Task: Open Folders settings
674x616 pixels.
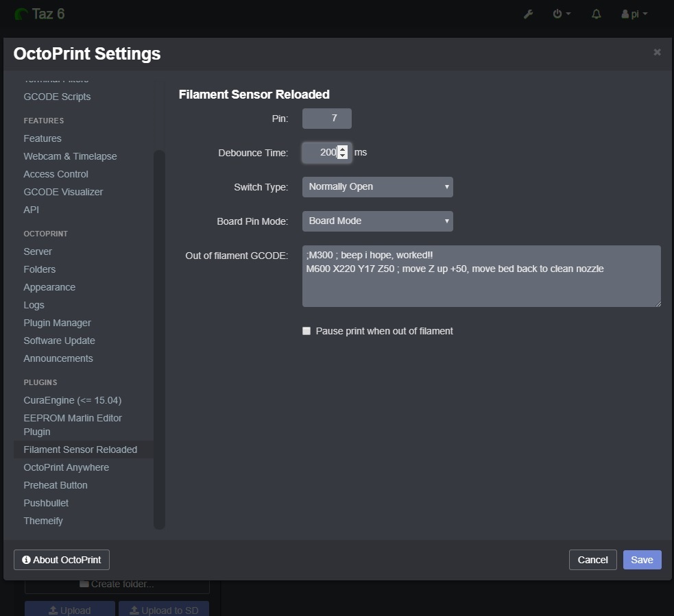Action: pyautogui.click(x=40, y=269)
